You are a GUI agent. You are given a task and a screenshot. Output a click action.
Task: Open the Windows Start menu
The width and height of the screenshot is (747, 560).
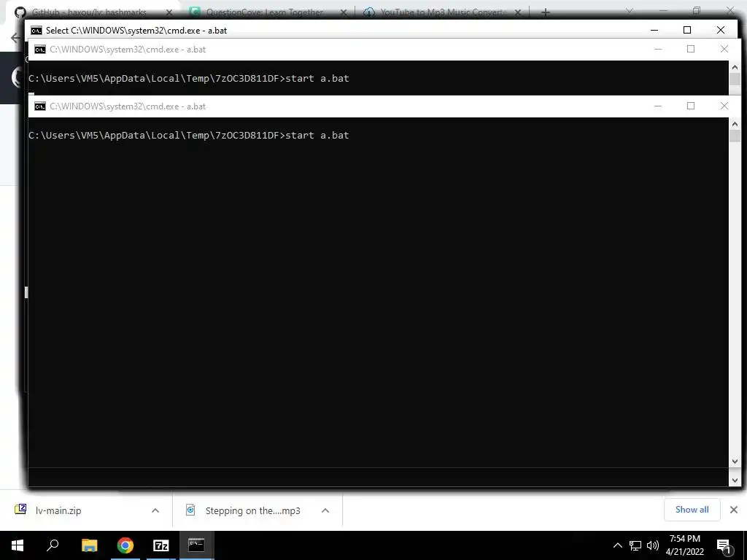18,545
